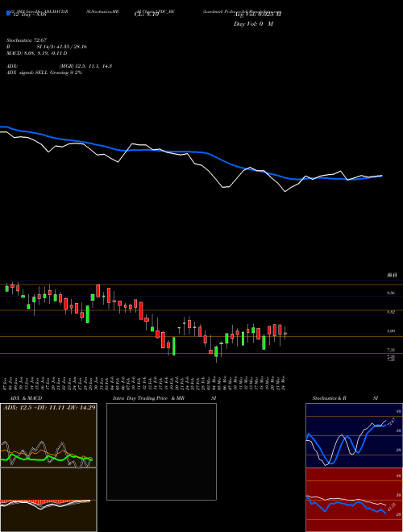Click the 'SI 14/5: 41.35 / 28.16' value

pos(62,47)
